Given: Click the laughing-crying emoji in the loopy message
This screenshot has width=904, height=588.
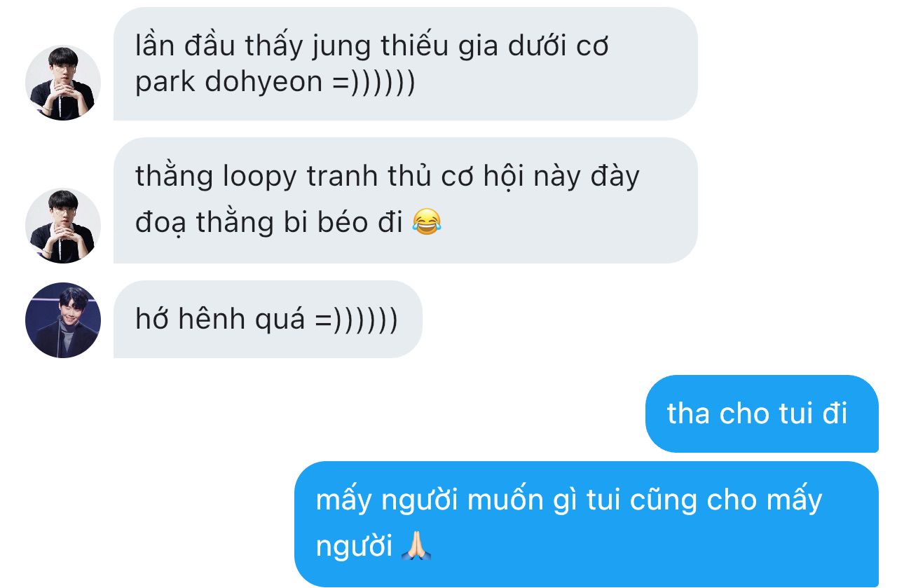Looking at the screenshot, I should click(426, 222).
